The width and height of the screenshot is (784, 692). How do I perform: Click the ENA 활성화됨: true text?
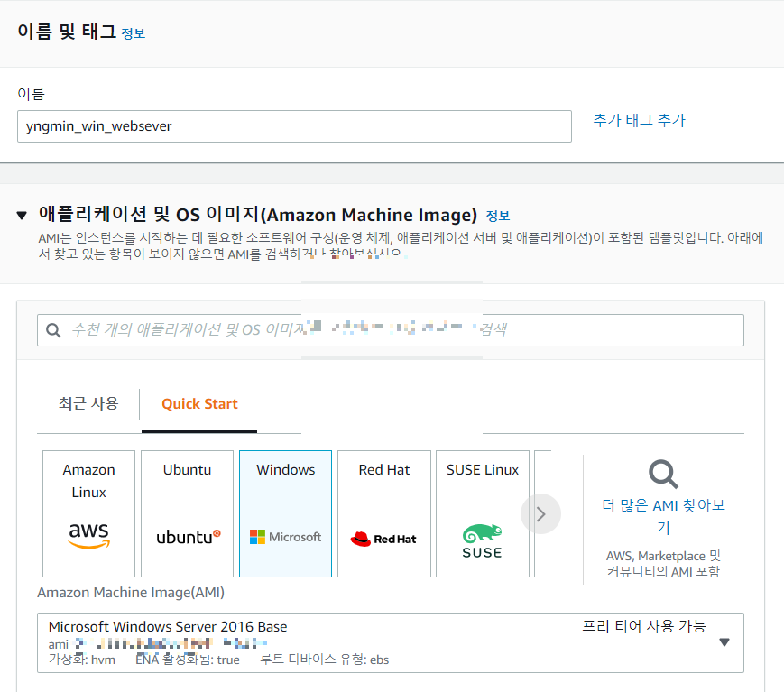188,660
